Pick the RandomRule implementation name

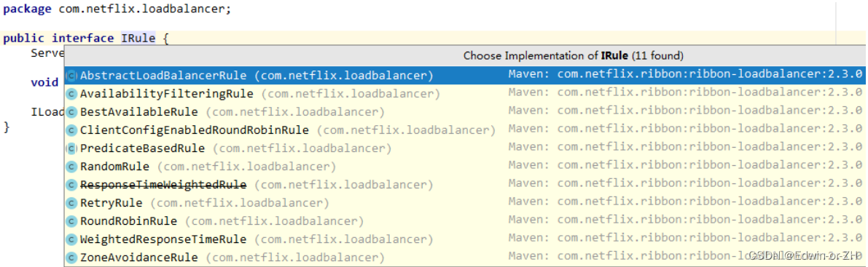pos(114,167)
